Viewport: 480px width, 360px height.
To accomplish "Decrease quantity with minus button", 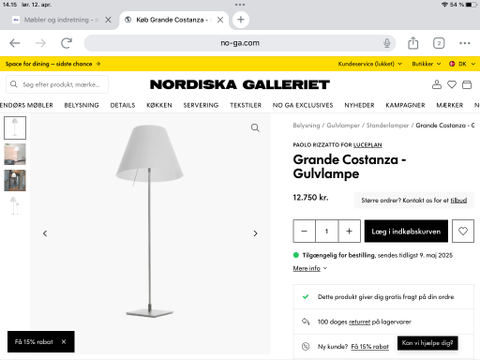I will [304, 231].
